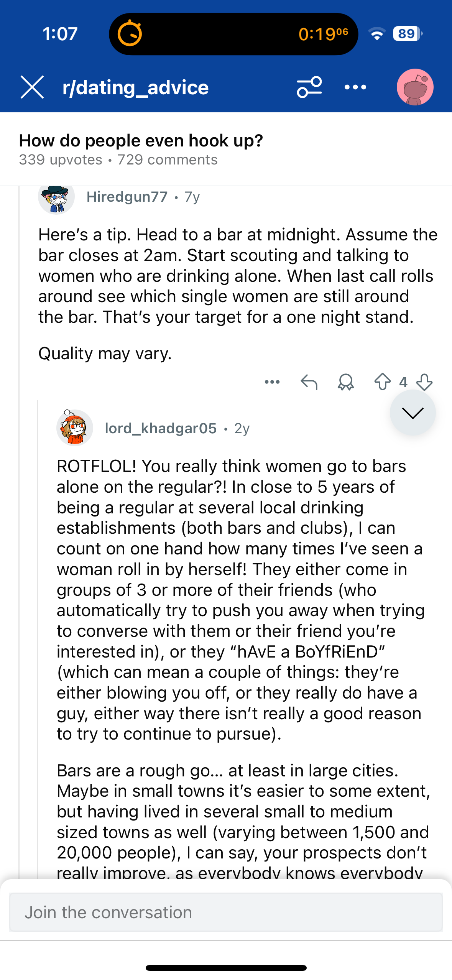
Task: Tap the post title 'How do people even hook up?'
Action: (x=141, y=141)
